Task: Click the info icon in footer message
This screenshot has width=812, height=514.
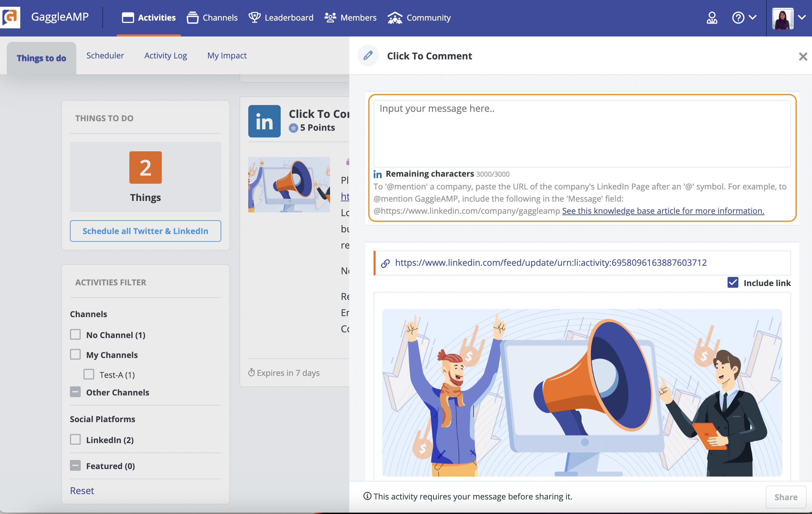Action: click(x=367, y=496)
